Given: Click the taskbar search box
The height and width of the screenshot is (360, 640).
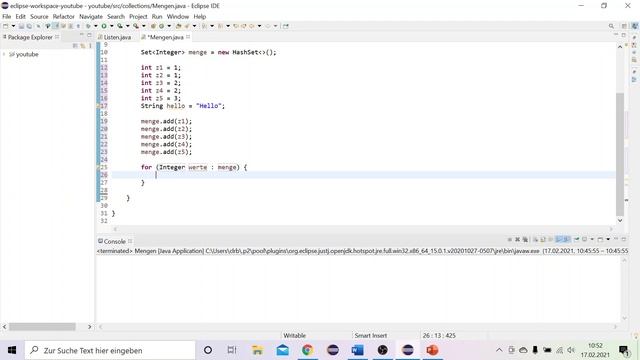Looking at the screenshot, I should coord(110,350).
